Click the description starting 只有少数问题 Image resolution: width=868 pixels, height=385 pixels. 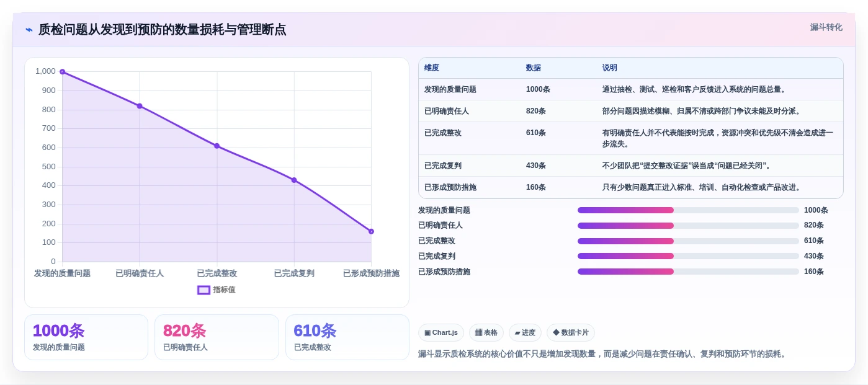pyautogui.click(x=702, y=187)
